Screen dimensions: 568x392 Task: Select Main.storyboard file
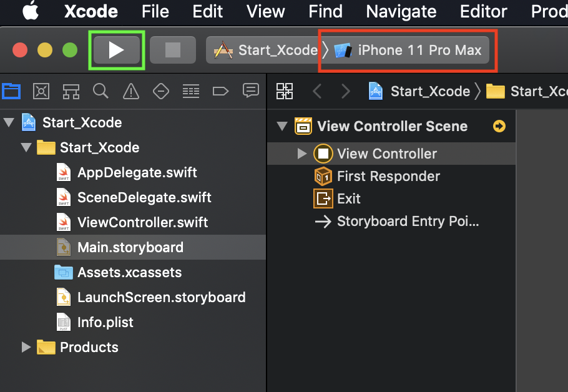(132, 247)
